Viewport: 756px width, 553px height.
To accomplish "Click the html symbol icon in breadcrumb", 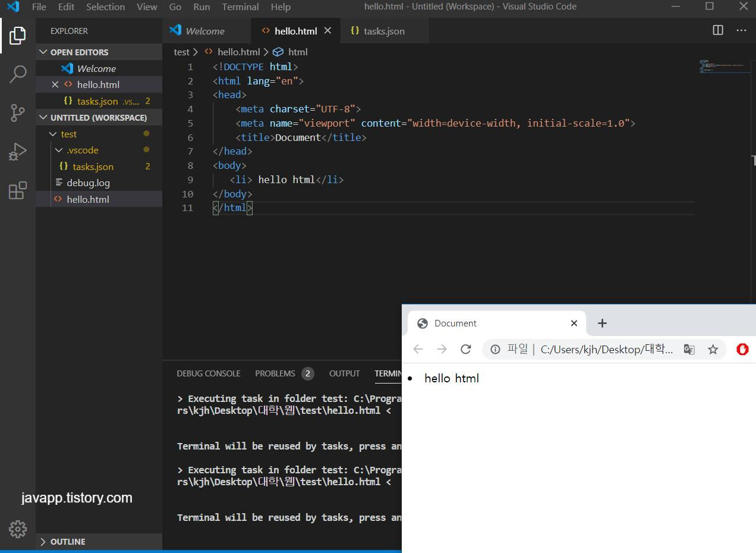I will [278, 52].
